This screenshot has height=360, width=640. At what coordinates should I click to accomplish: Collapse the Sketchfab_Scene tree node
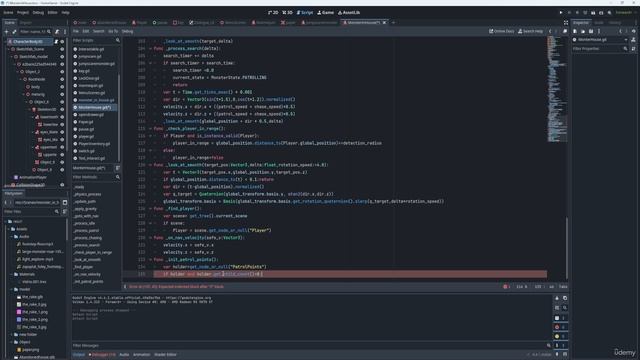click(x=9, y=49)
